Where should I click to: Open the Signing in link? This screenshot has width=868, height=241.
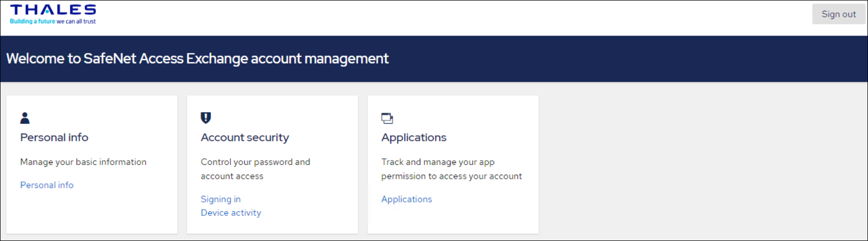point(221,199)
